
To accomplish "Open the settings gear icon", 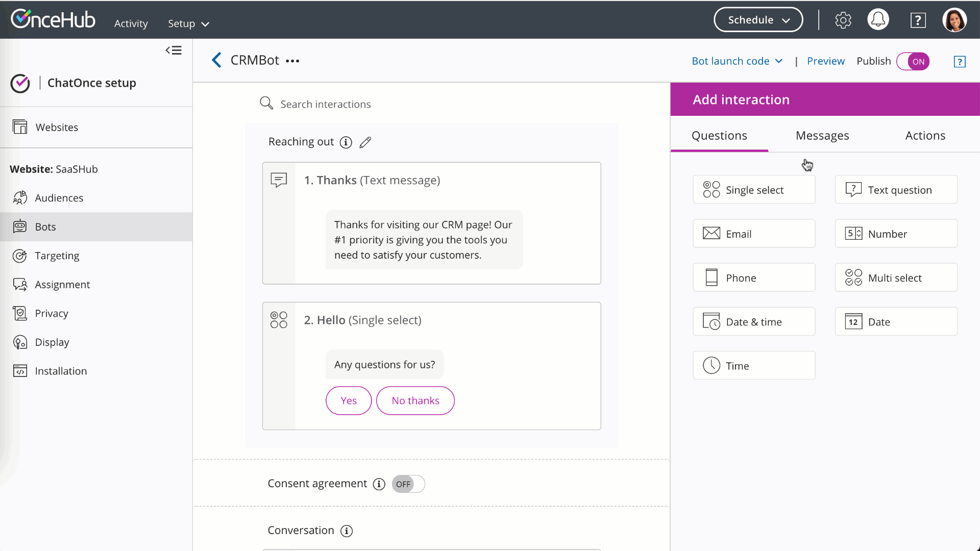I will 843,20.
